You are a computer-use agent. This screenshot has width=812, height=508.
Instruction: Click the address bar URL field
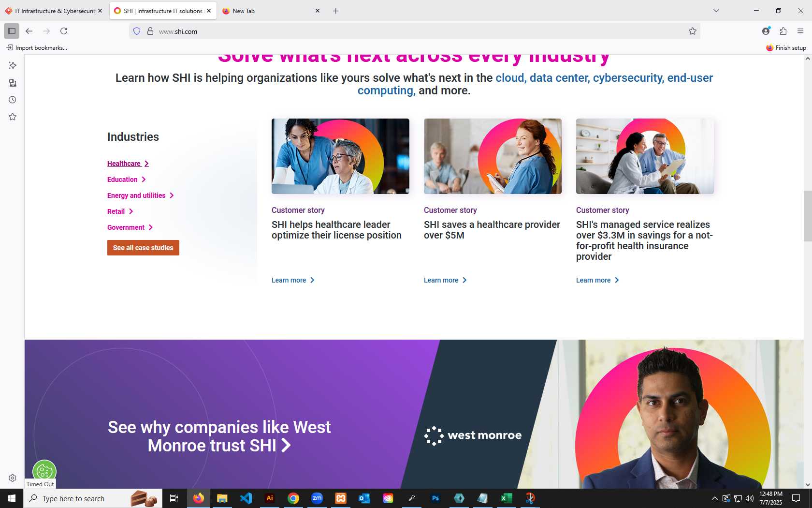[416, 31]
